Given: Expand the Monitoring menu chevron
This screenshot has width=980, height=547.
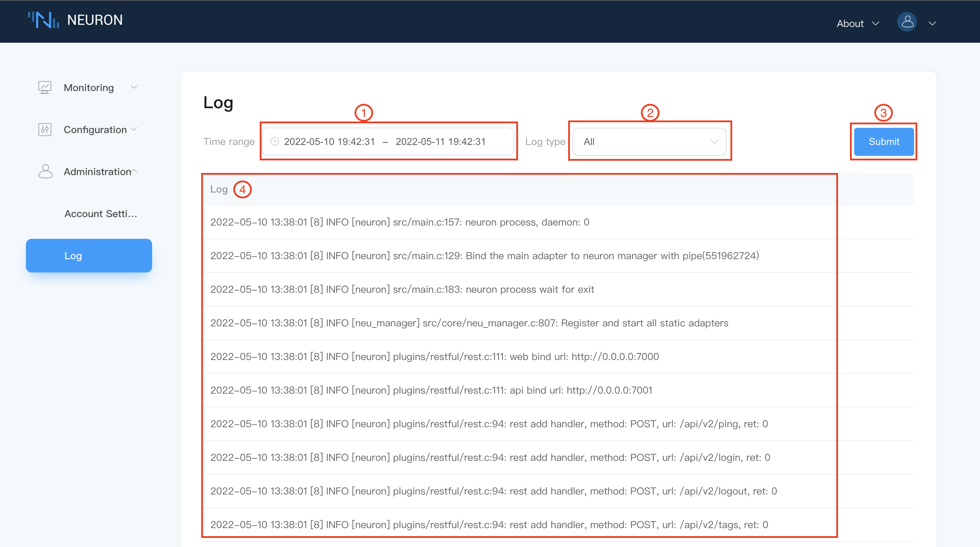Looking at the screenshot, I should pos(134,88).
